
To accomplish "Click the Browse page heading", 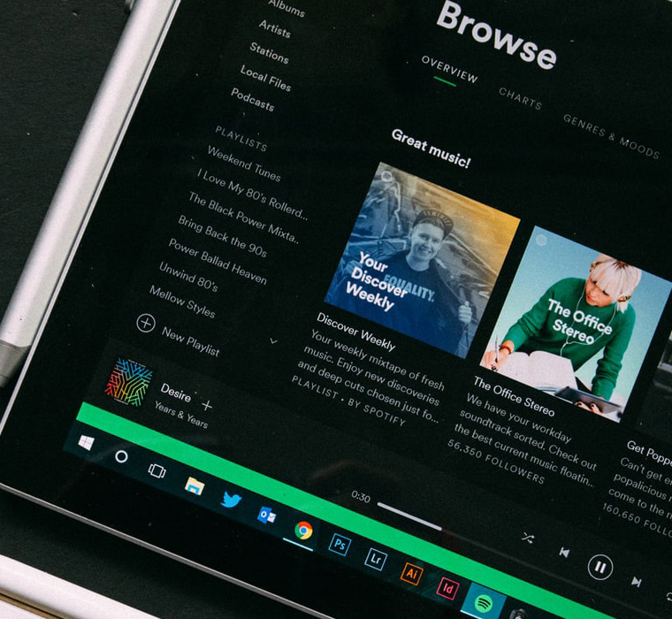I will point(496,35).
